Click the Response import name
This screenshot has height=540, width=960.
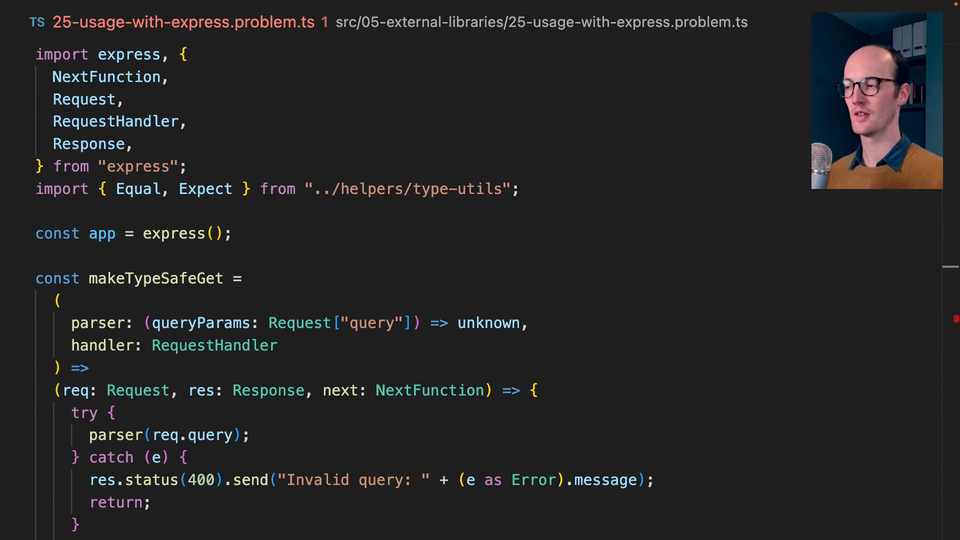(x=88, y=144)
